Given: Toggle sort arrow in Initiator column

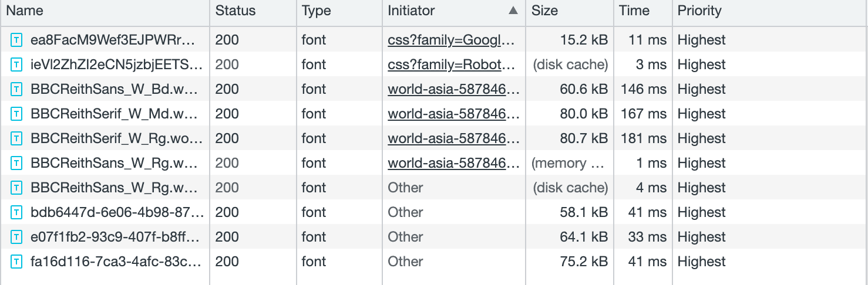Looking at the screenshot, I should (513, 11).
